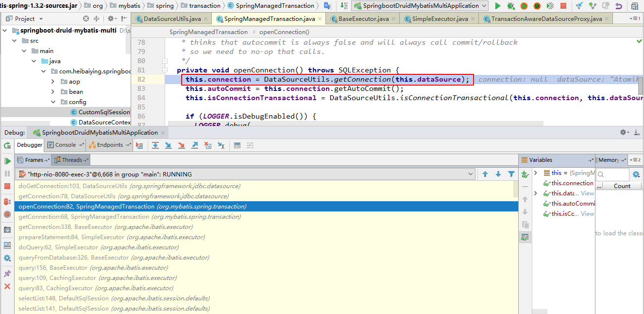Switch to the Console debug tab
Screen dimensions: 644x314
click(65, 145)
